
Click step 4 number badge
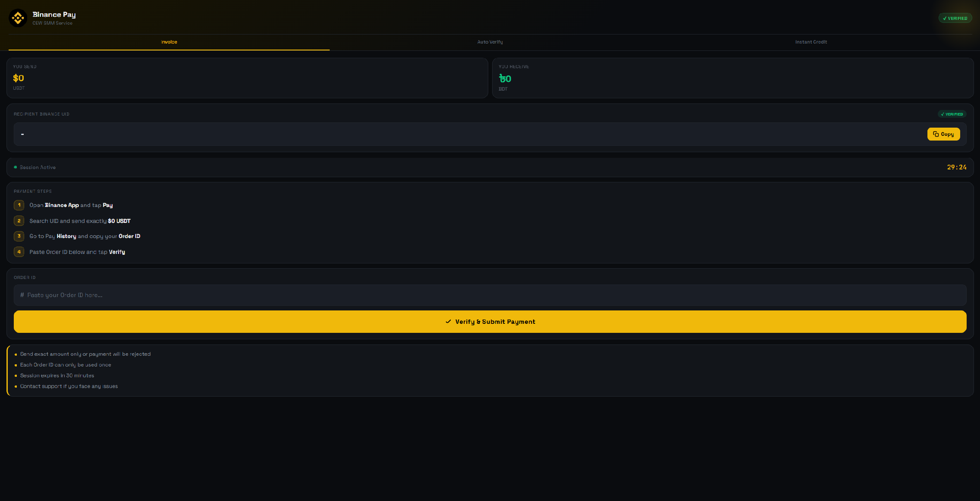tap(19, 252)
